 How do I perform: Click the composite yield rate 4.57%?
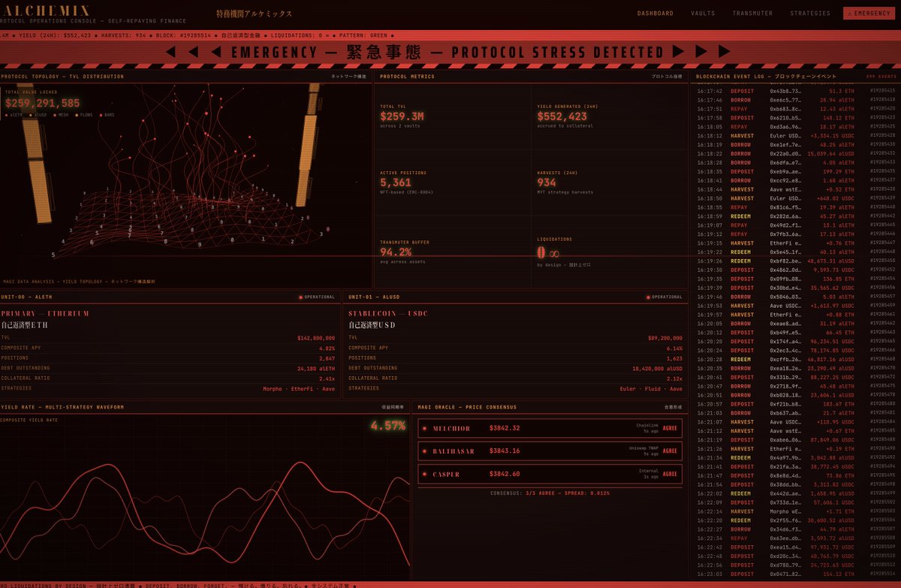click(x=388, y=426)
